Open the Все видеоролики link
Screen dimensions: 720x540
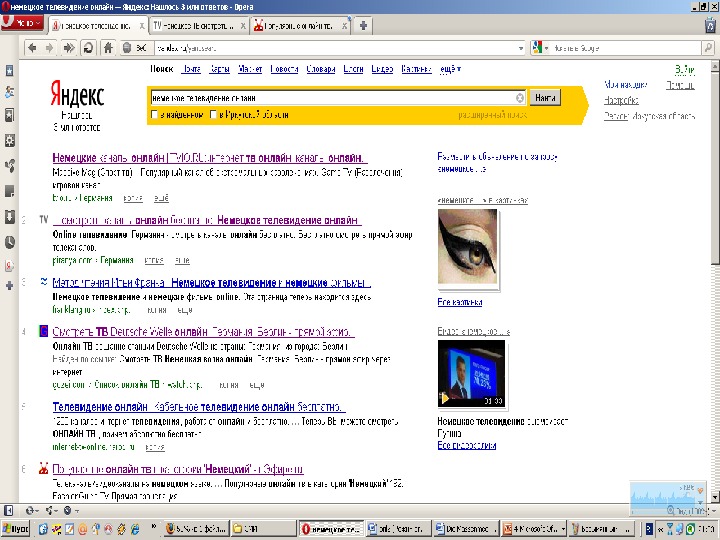tap(467, 445)
